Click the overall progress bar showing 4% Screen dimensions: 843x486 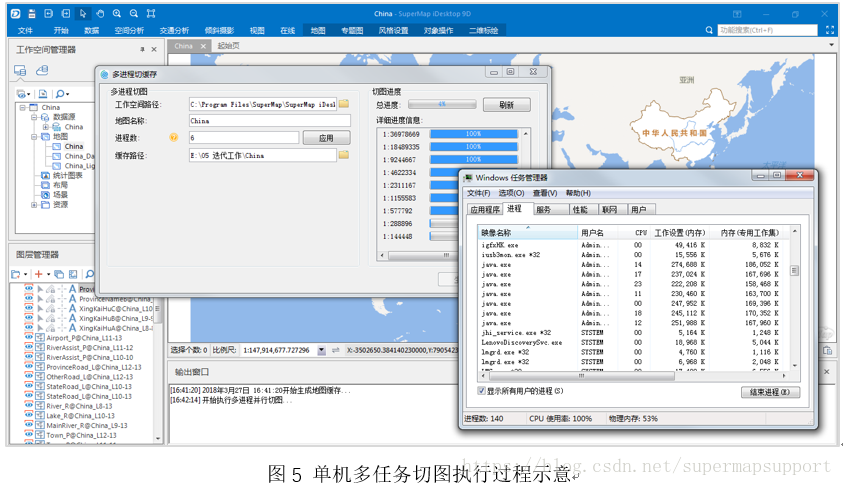[442, 104]
